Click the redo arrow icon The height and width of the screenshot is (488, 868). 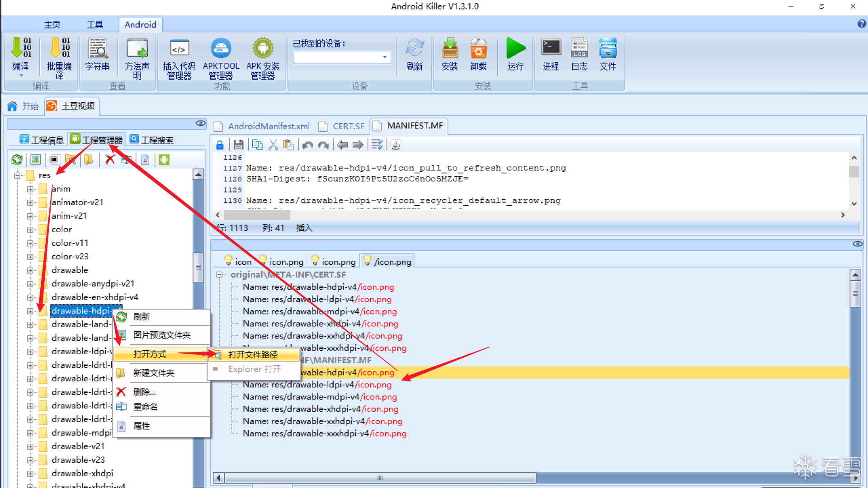pyautogui.click(x=323, y=145)
